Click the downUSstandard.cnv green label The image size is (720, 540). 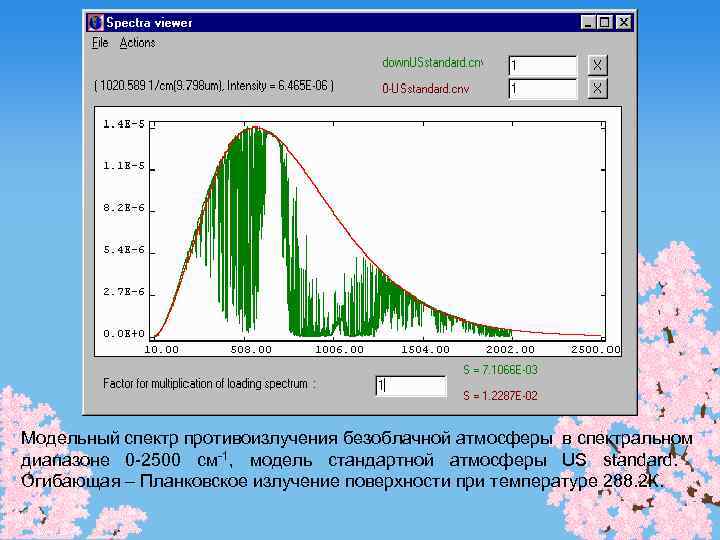432,62
